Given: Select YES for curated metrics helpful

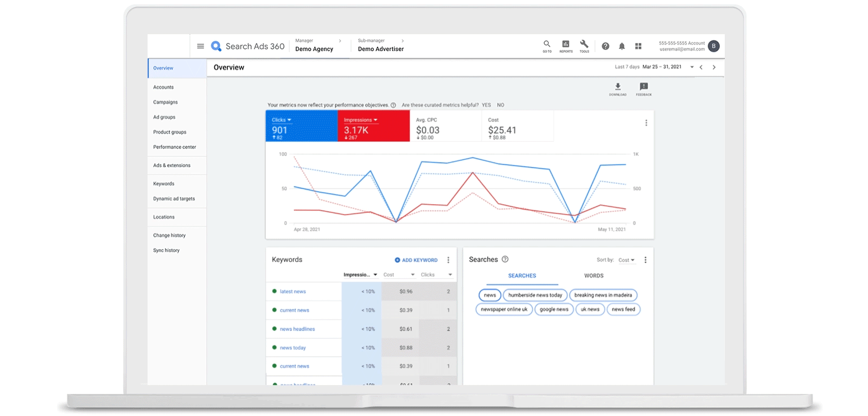Looking at the screenshot, I should pyautogui.click(x=486, y=105).
